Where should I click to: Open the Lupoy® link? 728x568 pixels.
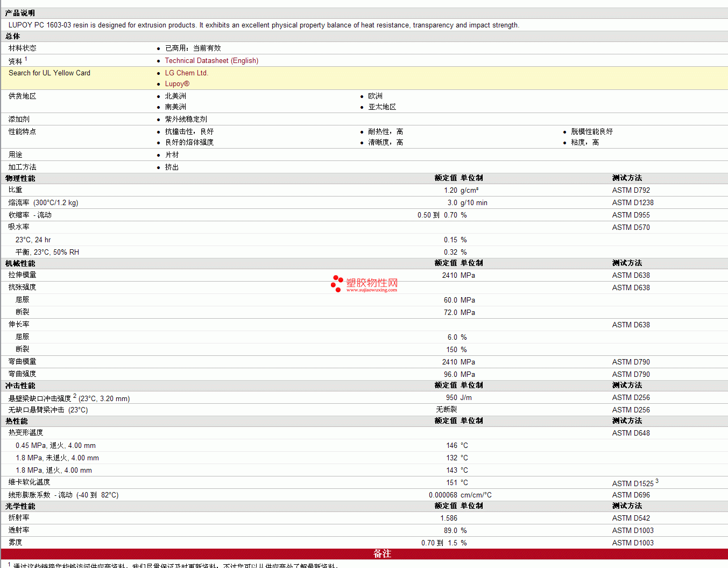(177, 84)
